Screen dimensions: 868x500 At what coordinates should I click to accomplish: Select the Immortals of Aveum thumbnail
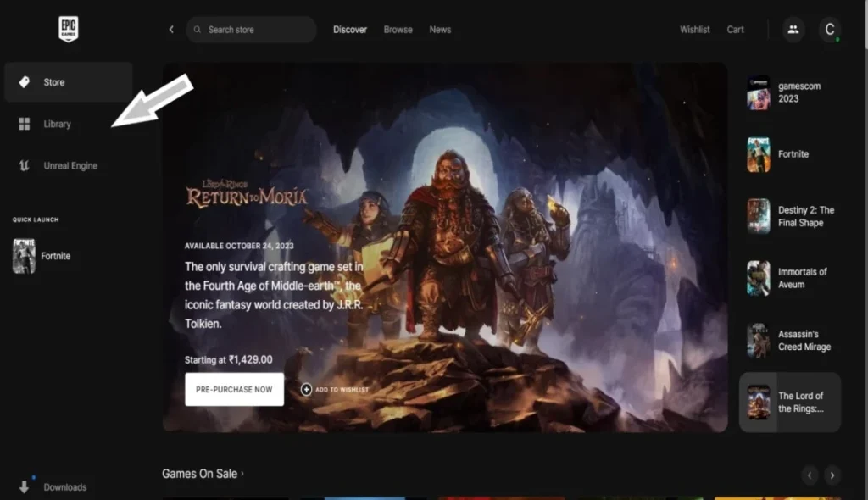point(759,278)
